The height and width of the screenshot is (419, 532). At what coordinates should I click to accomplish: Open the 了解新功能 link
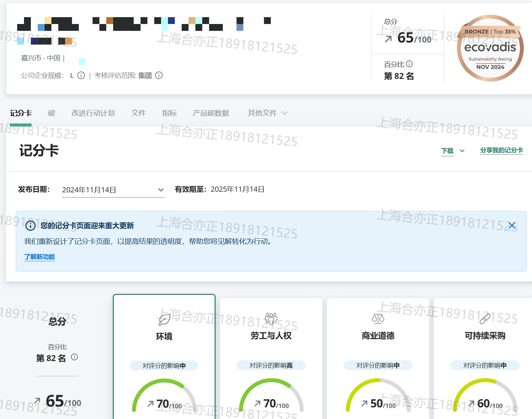pos(39,257)
